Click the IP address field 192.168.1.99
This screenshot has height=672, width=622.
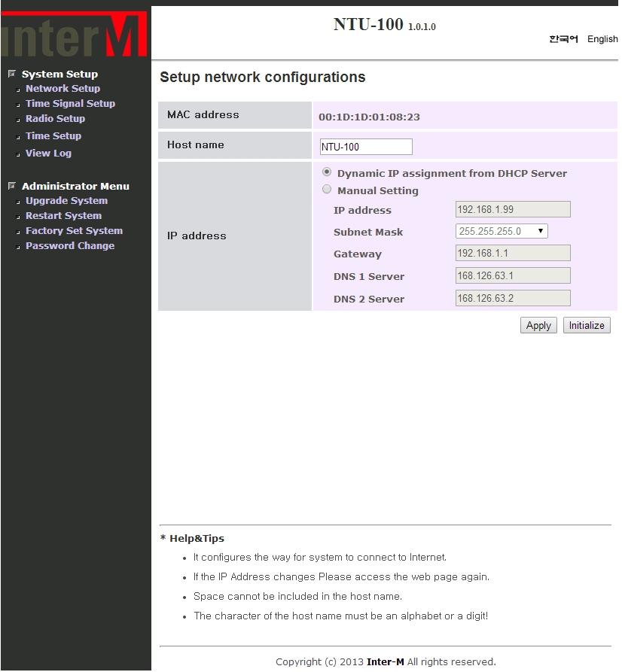click(513, 209)
